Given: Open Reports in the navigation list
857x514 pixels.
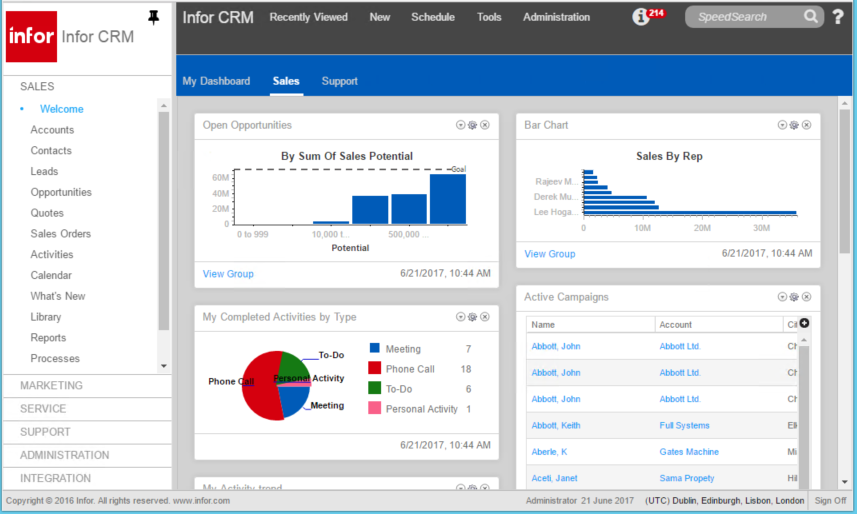Looking at the screenshot, I should (48, 337).
